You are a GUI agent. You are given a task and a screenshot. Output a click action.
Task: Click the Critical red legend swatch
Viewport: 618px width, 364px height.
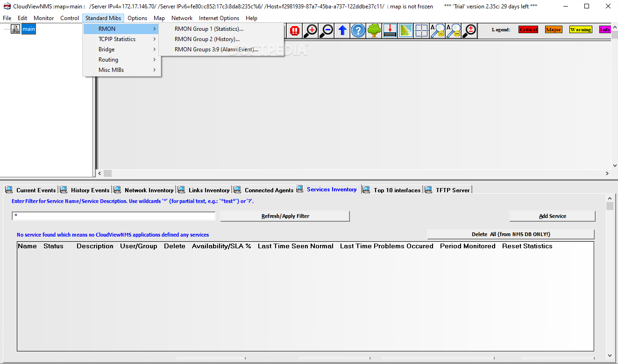528,29
